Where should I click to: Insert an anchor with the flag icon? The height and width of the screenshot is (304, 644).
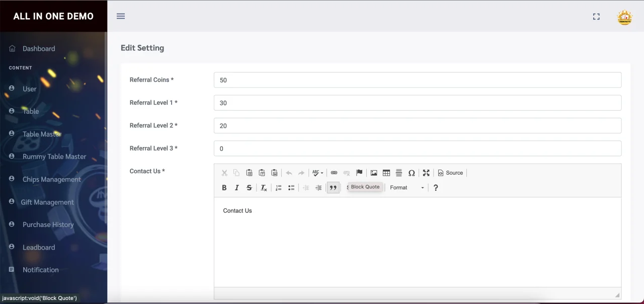[x=359, y=173]
